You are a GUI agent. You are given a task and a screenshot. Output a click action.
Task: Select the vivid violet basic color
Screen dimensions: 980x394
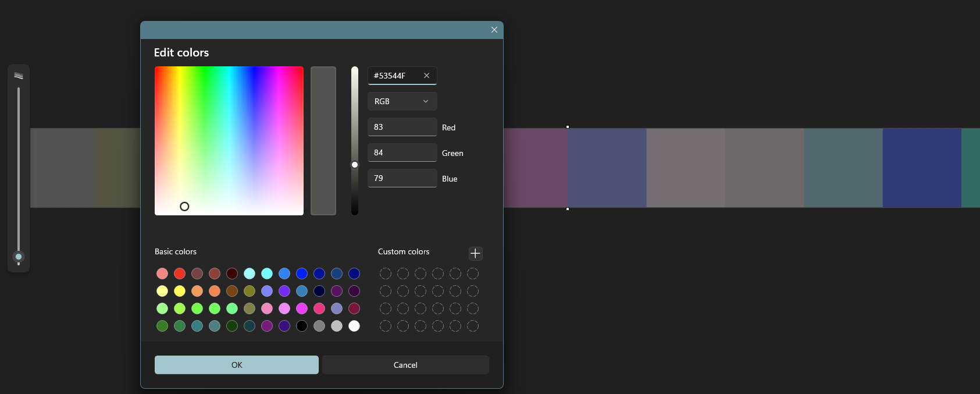click(284, 291)
